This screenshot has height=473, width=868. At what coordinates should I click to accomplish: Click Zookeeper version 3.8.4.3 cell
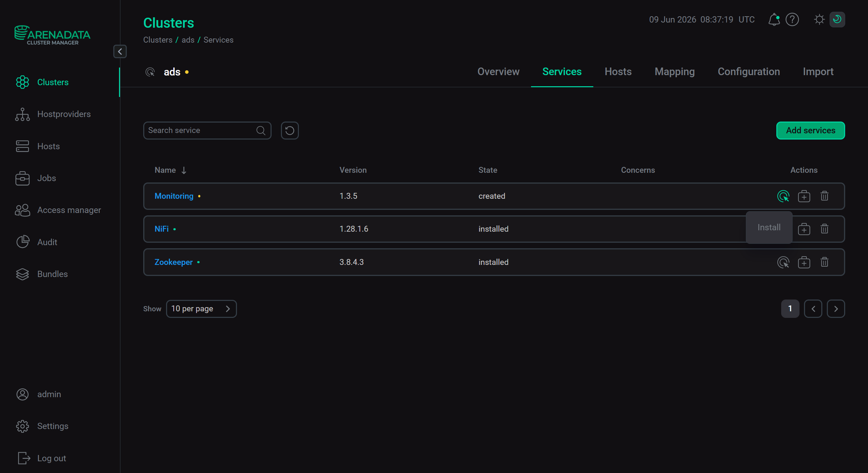(x=351, y=262)
